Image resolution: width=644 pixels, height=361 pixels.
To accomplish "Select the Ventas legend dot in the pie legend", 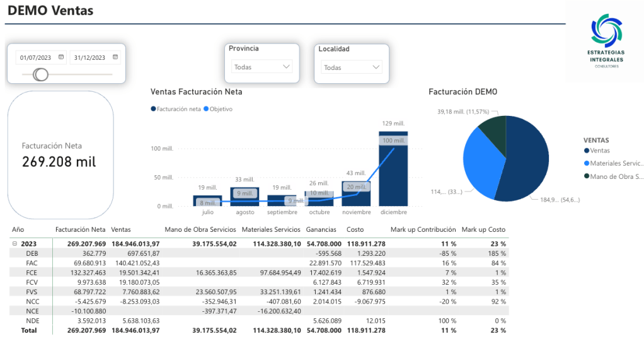I will coord(587,151).
